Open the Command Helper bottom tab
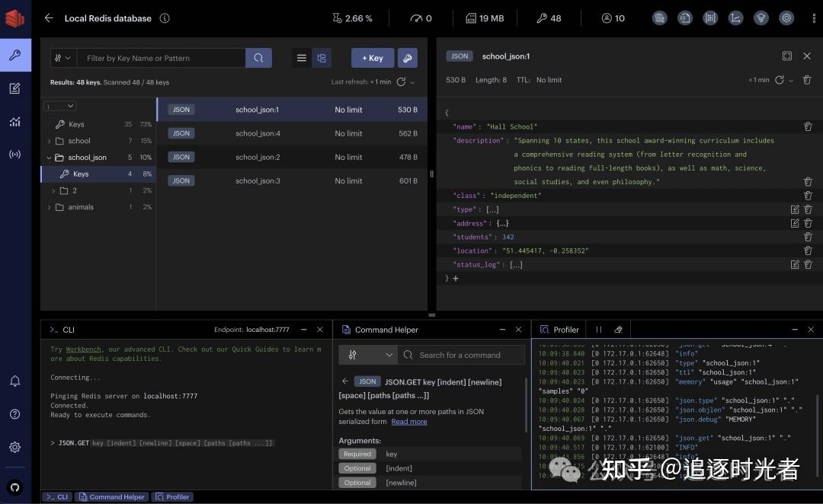 click(112, 496)
